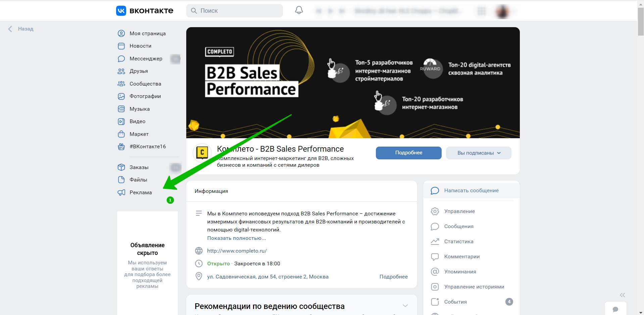Click the globe icon beside website link
The image size is (644, 315).
click(199, 251)
